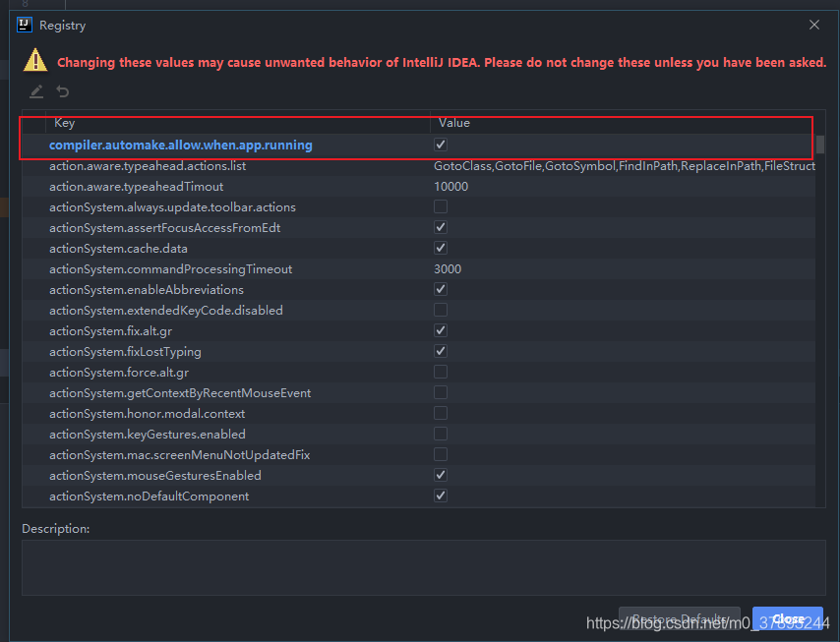Enable actionSystem.mac.screenMenuNotUpdatedFix checkbox
840x642 pixels.
tap(441, 454)
